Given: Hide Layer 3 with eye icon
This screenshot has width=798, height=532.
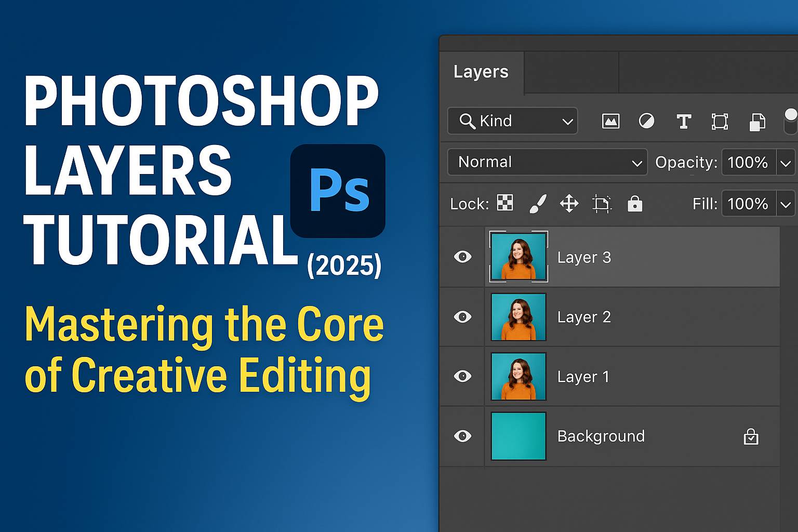Looking at the screenshot, I should (x=462, y=257).
